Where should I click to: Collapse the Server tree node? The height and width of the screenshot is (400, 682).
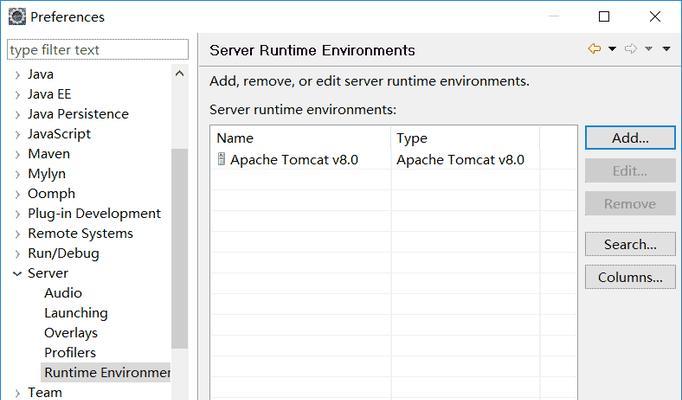tap(17, 274)
